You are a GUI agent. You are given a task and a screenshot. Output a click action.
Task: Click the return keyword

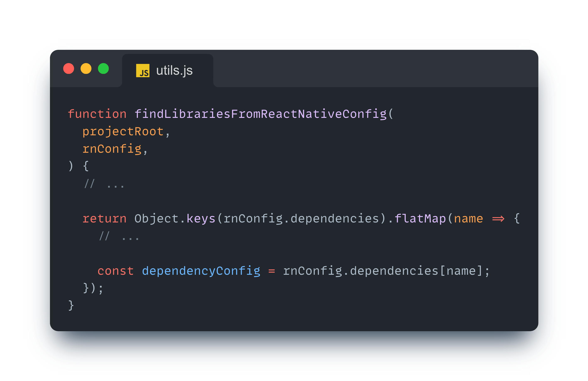pyautogui.click(x=104, y=219)
